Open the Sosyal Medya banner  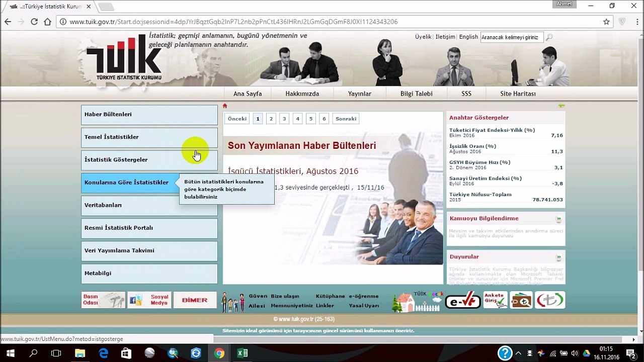149,300
